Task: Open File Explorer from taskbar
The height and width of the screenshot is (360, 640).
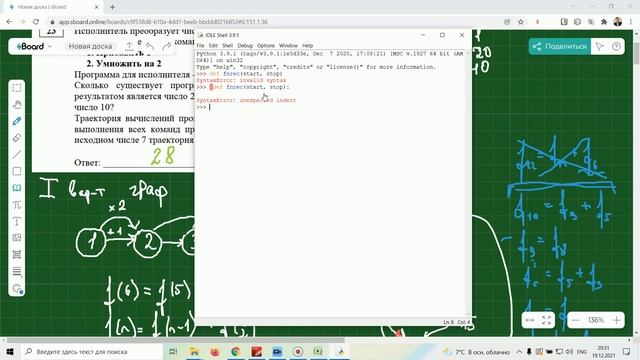Action: tap(194, 351)
